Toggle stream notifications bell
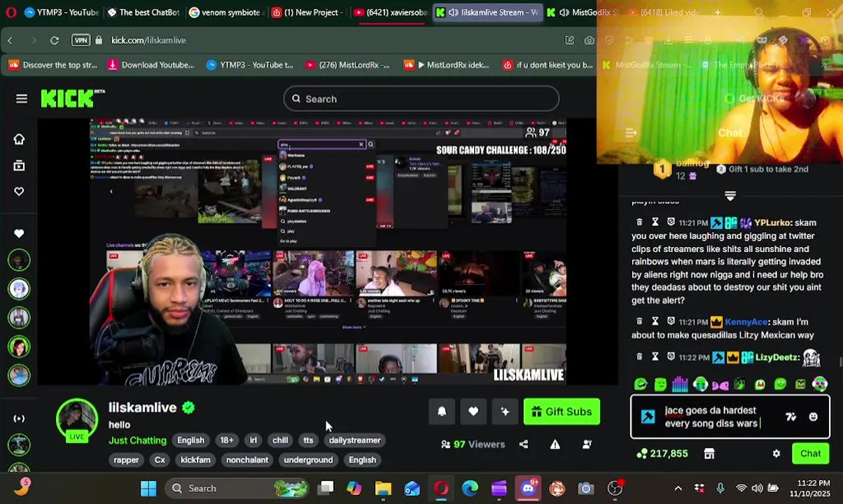843x504 pixels. point(442,412)
